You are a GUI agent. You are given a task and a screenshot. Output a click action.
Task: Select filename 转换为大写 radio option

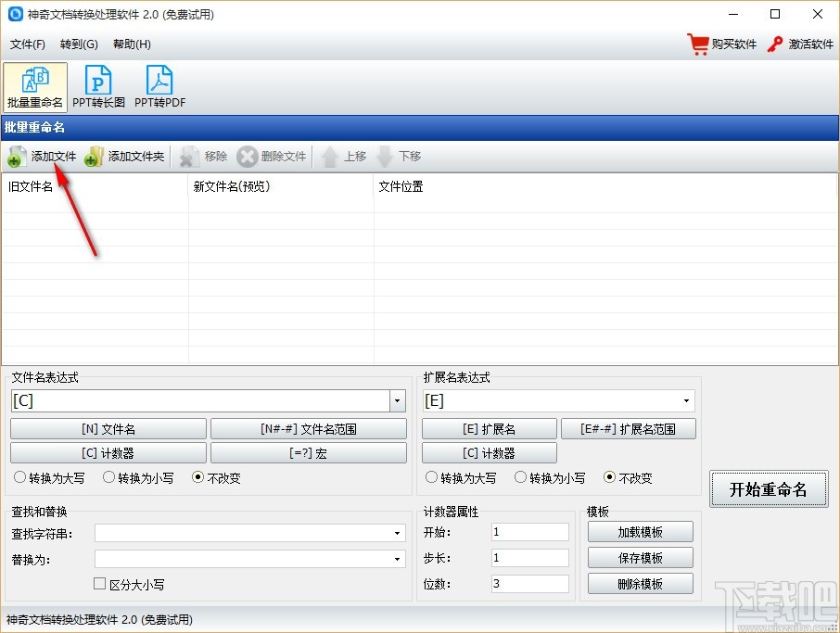click(x=19, y=476)
